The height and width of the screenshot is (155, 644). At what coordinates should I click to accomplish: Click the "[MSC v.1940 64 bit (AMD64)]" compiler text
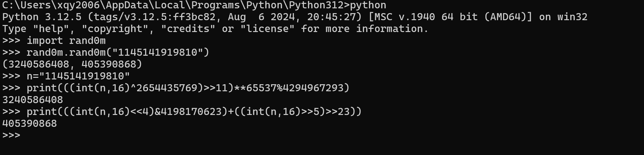[450, 17]
